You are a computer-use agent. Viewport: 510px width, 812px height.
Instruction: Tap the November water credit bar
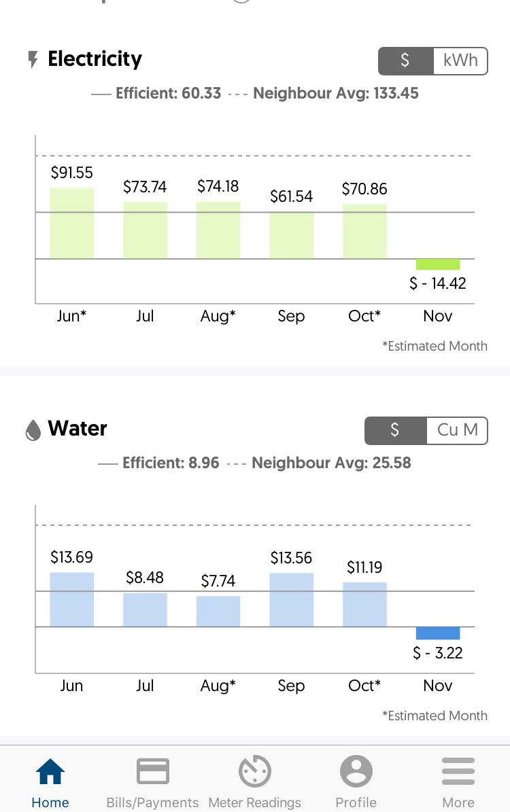[x=438, y=633]
